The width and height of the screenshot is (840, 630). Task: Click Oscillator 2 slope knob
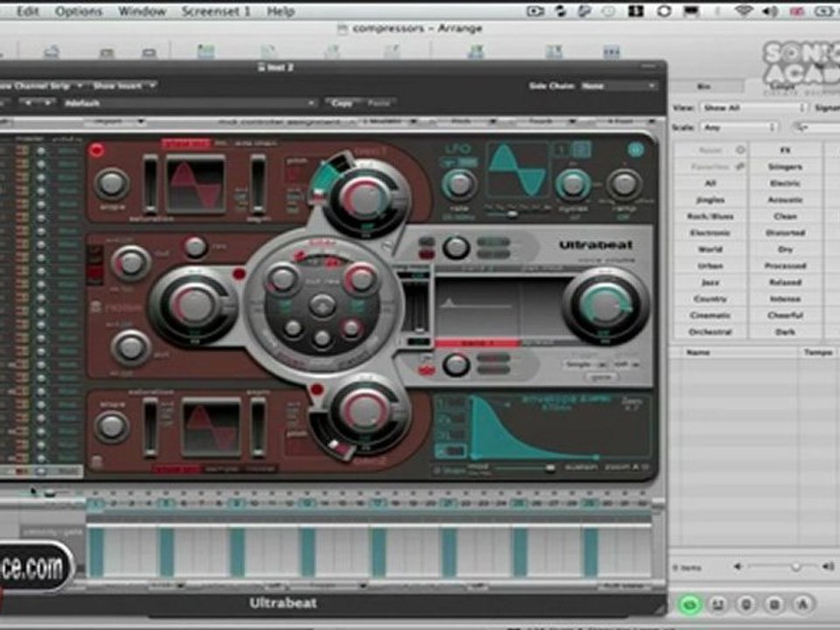pos(111,426)
